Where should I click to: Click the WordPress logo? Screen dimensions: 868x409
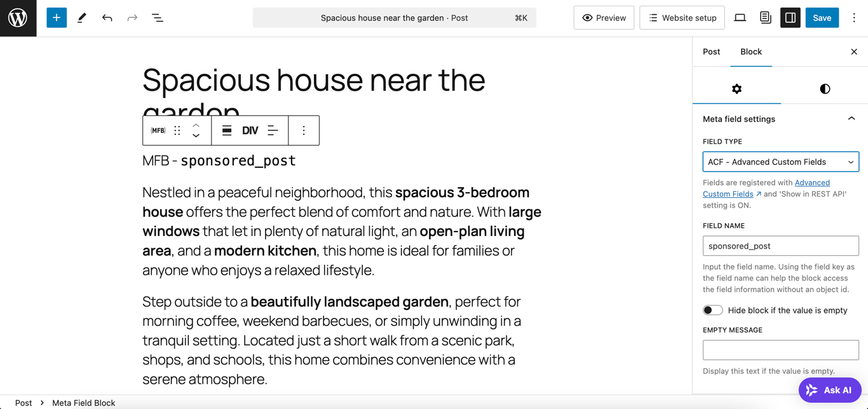17,17
